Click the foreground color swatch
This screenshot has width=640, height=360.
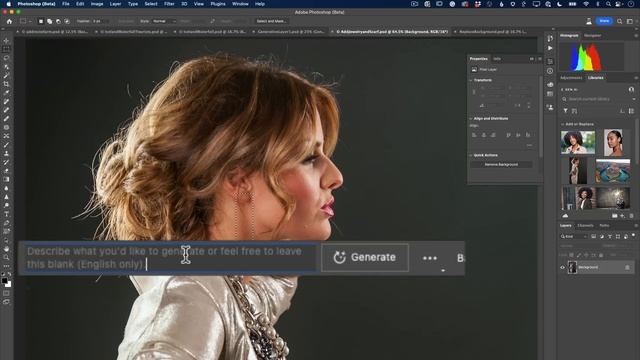[4, 281]
